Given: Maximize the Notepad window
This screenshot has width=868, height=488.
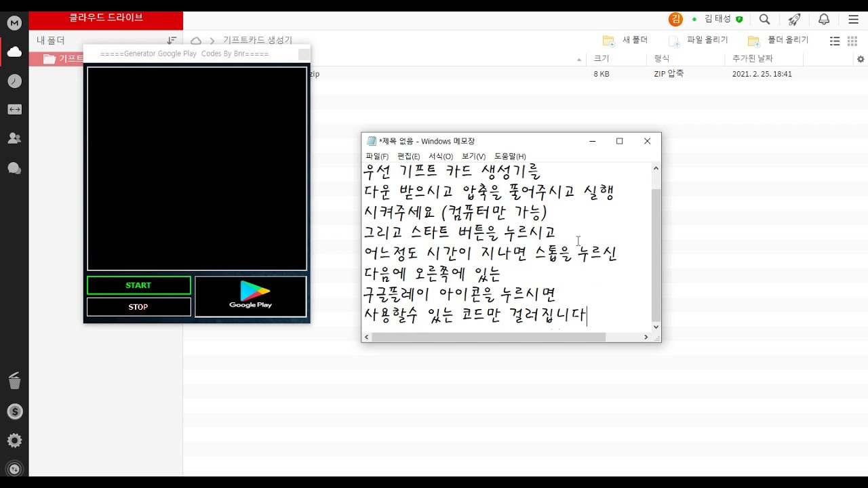Looking at the screenshot, I should pos(619,141).
